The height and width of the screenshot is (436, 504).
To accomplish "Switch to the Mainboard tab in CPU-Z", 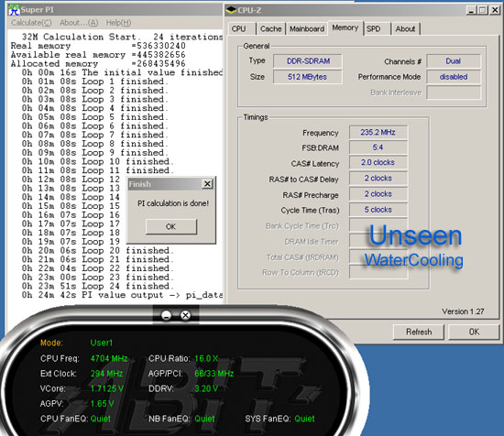I will click(307, 29).
